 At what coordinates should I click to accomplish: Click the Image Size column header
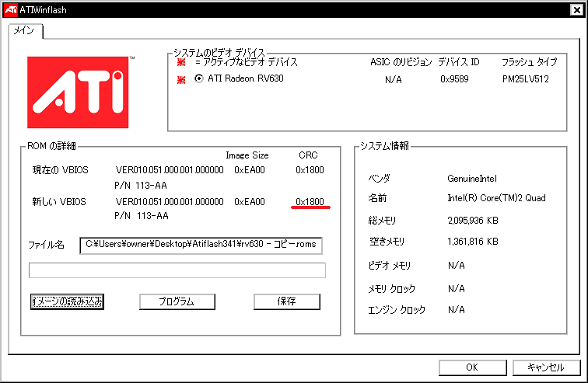[247, 155]
